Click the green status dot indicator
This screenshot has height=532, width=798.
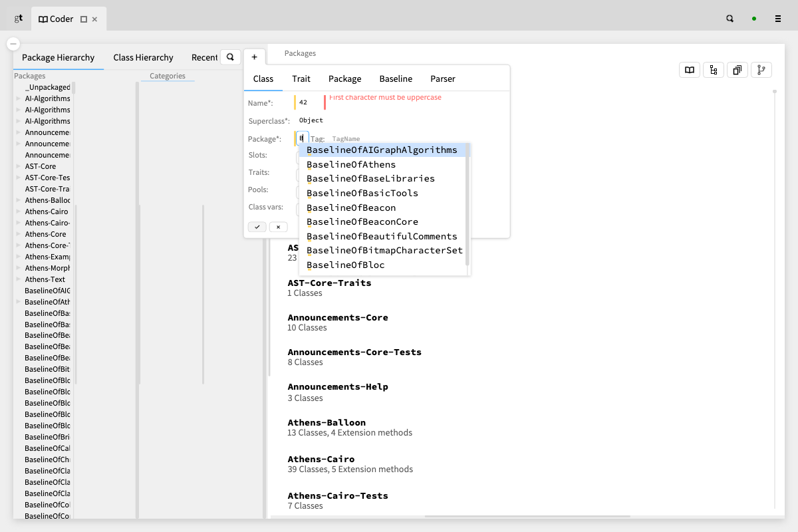(754, 19)
